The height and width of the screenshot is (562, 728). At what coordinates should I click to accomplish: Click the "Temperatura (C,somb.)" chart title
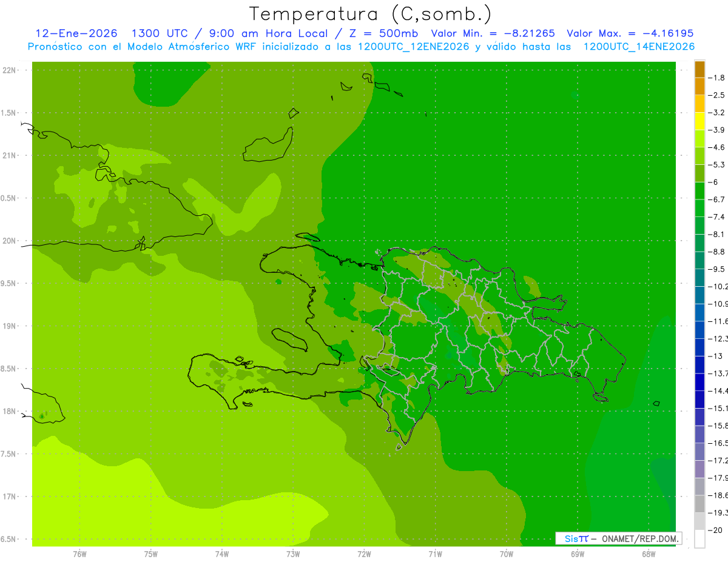coord(371,15)
